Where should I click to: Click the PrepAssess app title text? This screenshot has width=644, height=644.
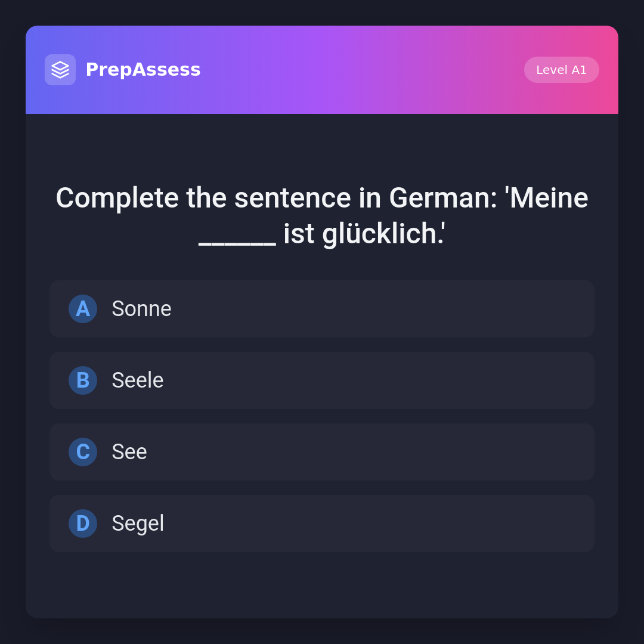(x=143, y=70)
